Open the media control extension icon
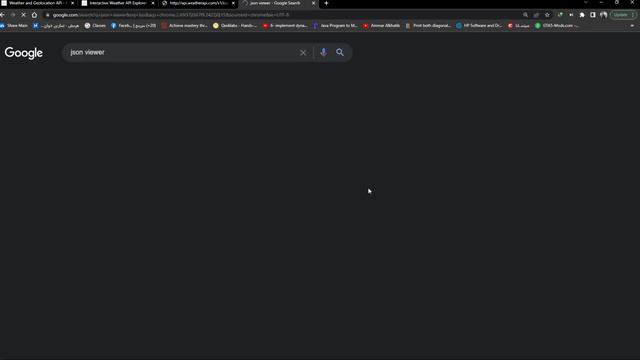The height and width of the screenshot is (360, 640). point(571,15)
